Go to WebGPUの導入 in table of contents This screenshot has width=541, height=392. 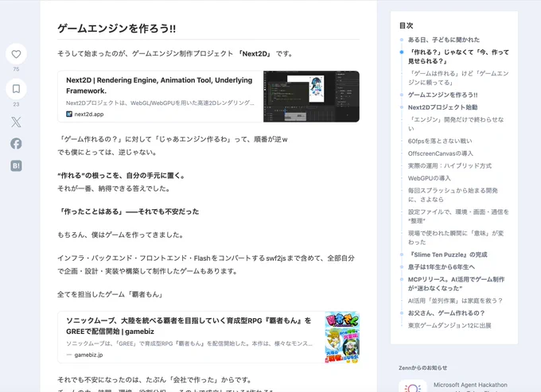pyautogui.click(x=429, y=178)
